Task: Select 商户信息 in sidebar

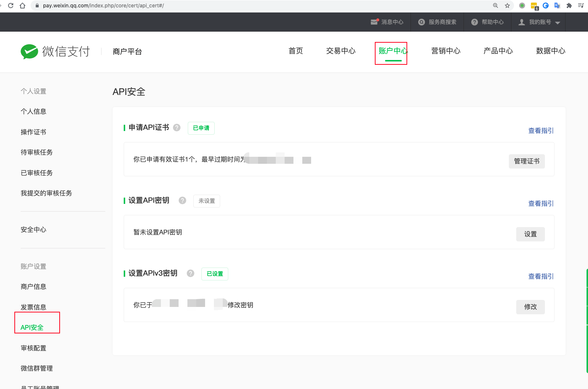Action: [x=34, y=287]
